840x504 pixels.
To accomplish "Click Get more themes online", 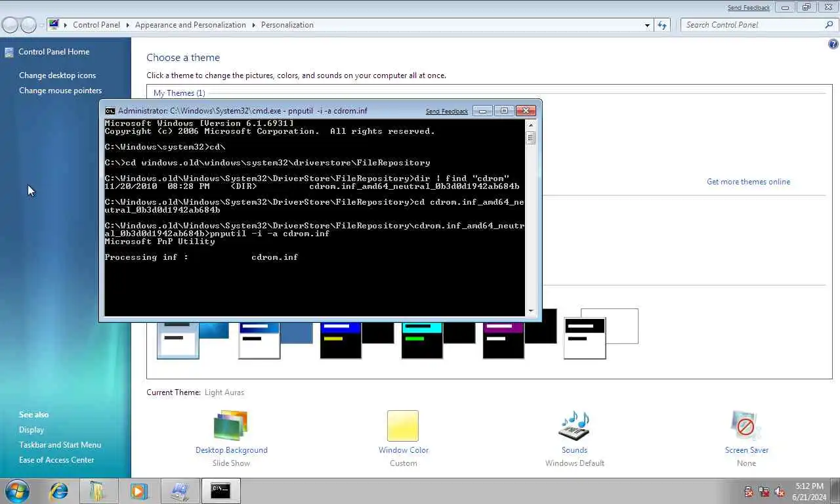I will pyautogui.click(x=748, y=182).
